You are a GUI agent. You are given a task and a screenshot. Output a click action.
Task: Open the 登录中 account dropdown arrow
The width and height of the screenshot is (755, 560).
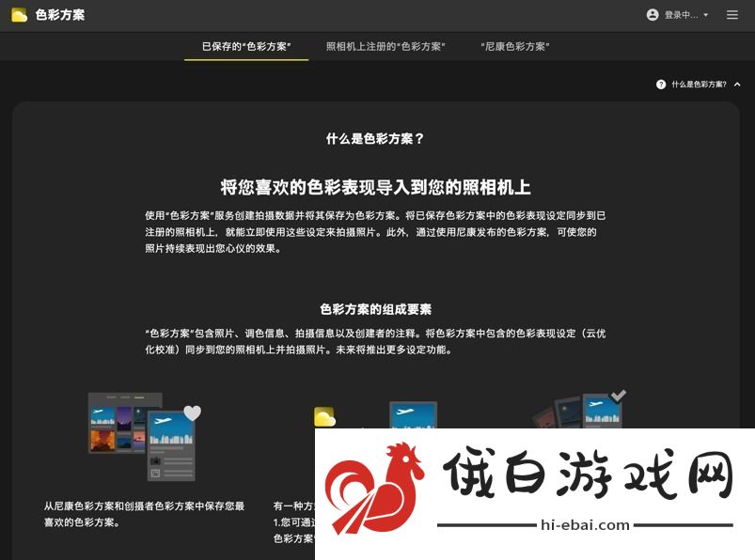(706, 15)
